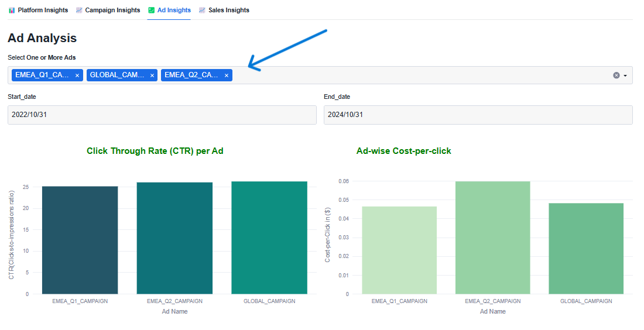Click the EMEA_Q2_CAMPAIGN bar in CTR chart
Screen dimensions: 644x330
coord(174,238)
